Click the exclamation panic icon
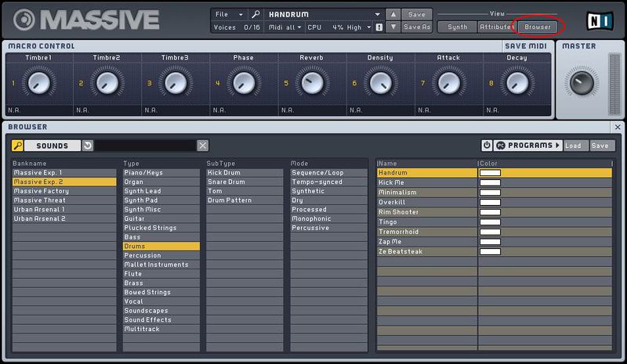The width and height of the screenshot is (627, 364). [x=379, y=27]
